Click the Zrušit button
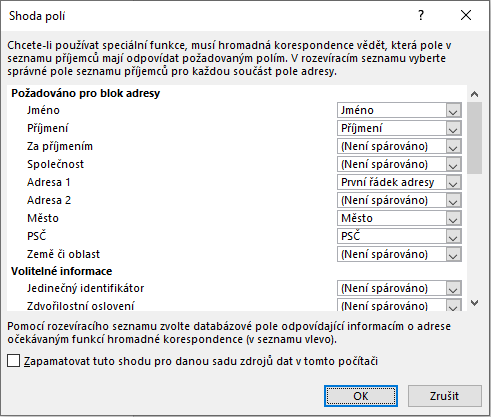 [x=445, y=396]
